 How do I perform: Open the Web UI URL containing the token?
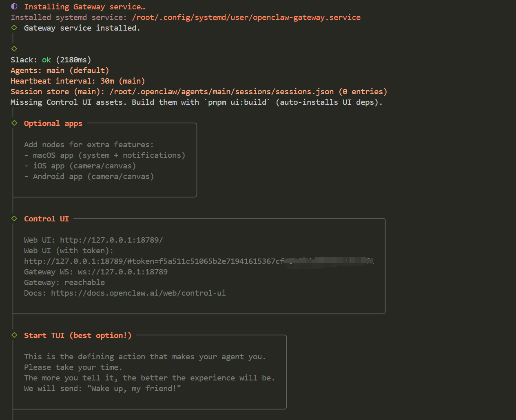[154, 261]
